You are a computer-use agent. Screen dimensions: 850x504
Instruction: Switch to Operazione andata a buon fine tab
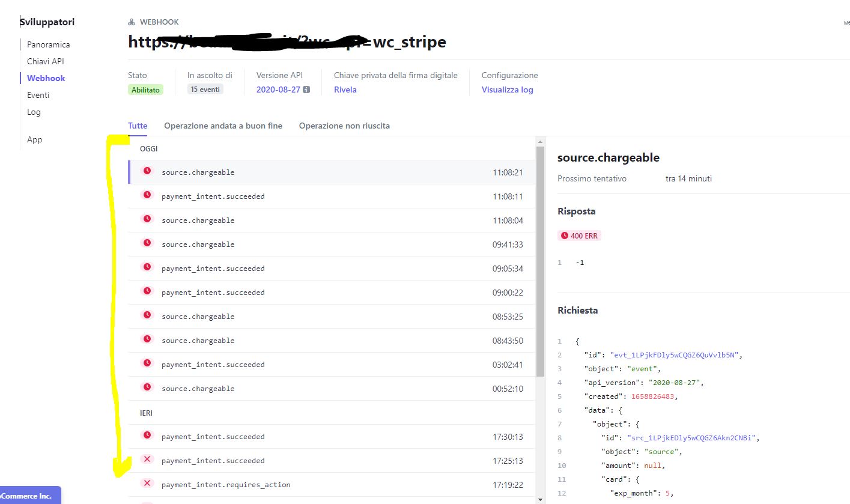(223, 126)
